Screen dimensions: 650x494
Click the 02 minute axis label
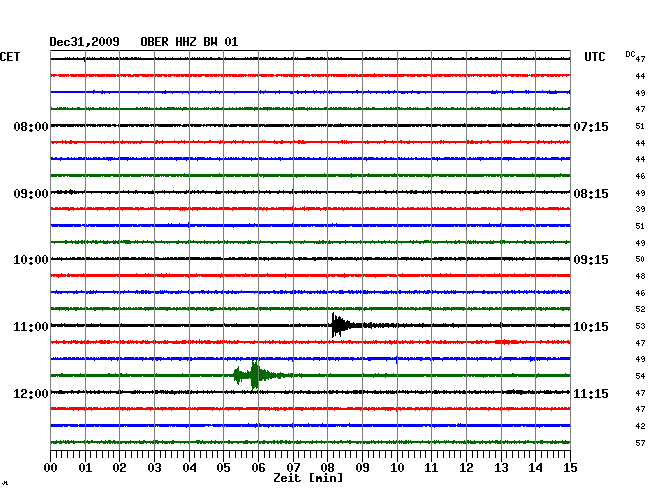tap(119, 468)
